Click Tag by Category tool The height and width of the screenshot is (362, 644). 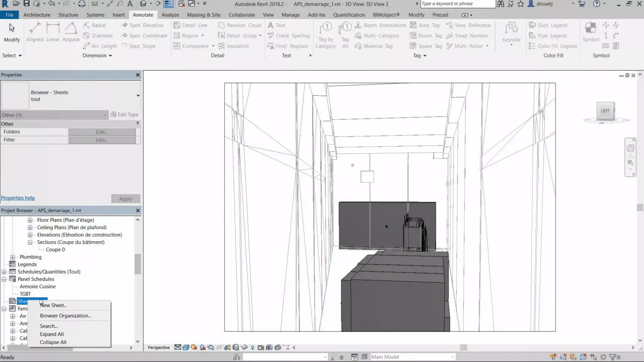[x=325, y=35]
